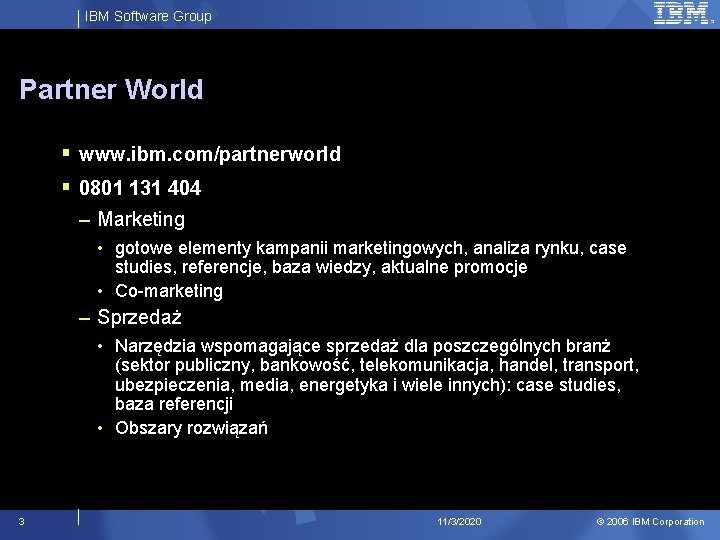Screen dimensions: 720x540
Task: Click the date 11/3/2020 in the footer
Action: pyautogui.click(x=459, y=522)
